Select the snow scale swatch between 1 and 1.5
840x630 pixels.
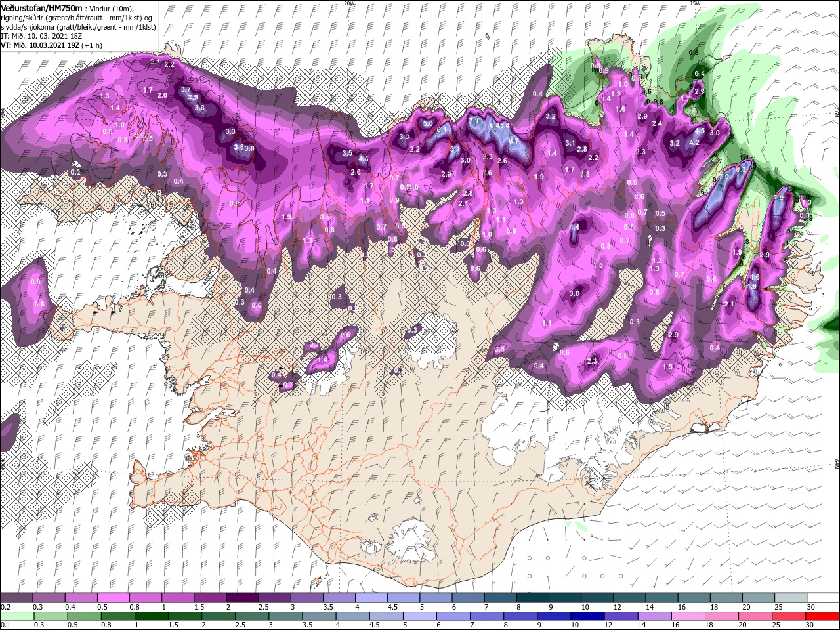click(x=178, y=598)
